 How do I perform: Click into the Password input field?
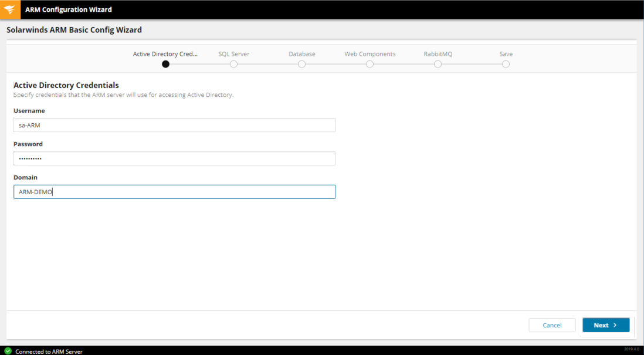point(174,158)
